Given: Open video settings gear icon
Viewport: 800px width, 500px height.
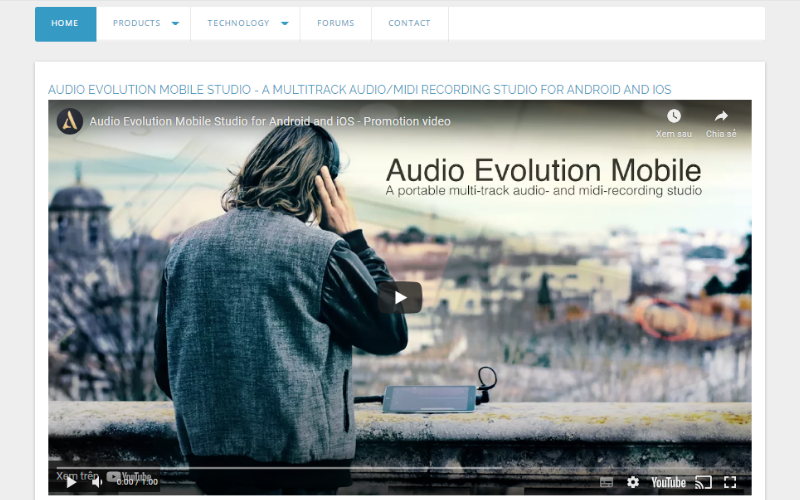Looking at the screenshot, I should (x=633, y=482).
